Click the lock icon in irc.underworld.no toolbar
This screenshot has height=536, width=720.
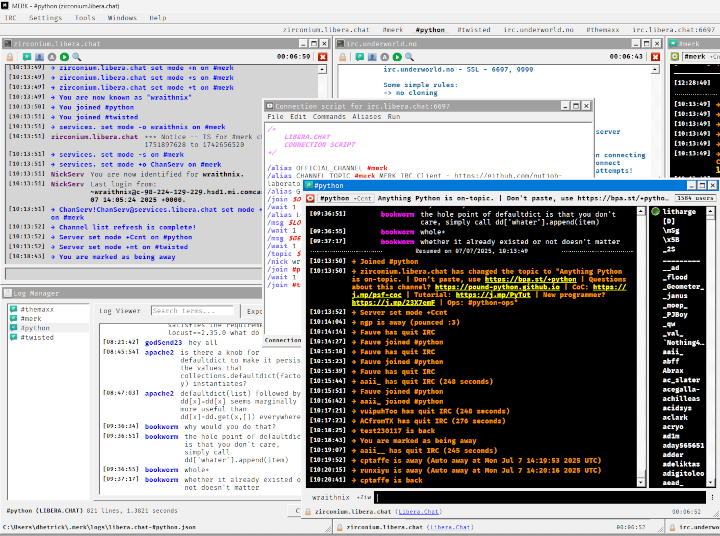[343, 57]
